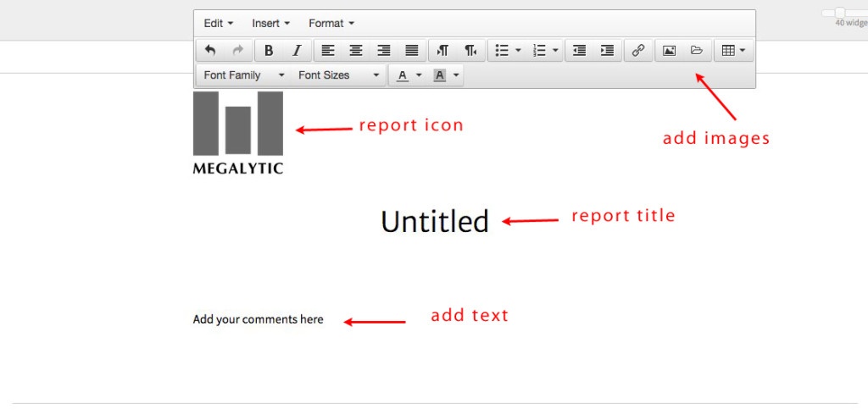
Task: Decrease the indent level
Action: click(x=579, y=51)
